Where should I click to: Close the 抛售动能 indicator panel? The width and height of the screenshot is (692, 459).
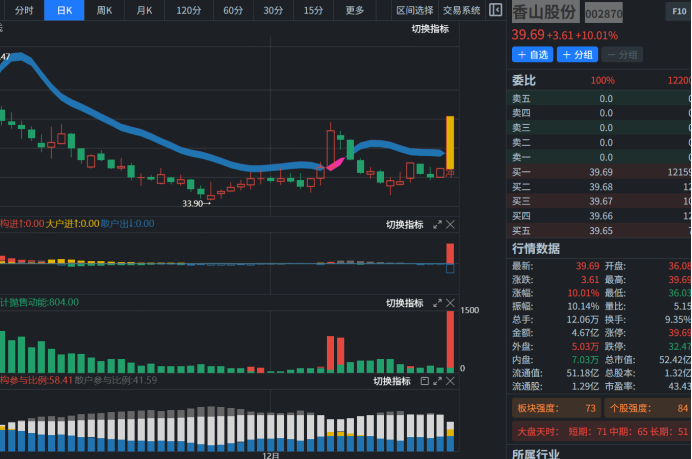(x=450, y=303)
